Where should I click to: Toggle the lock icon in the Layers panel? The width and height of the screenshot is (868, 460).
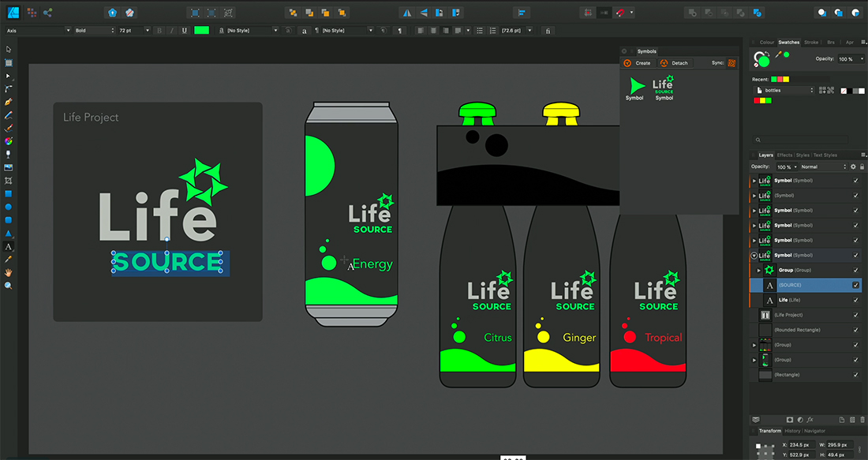[x=862, y=166]
